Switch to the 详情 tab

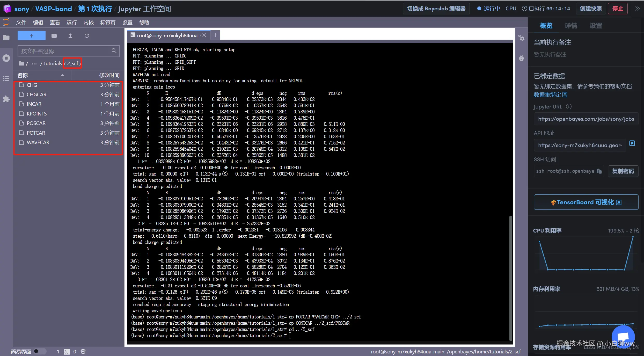point(571,26)
